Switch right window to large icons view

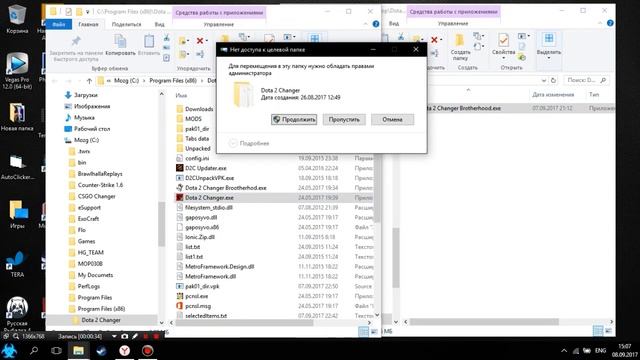coord(608,331)
